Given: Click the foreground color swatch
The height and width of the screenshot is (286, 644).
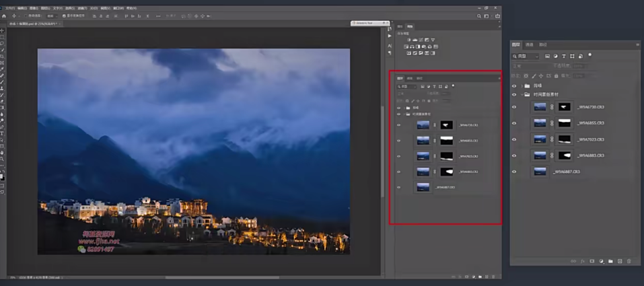Looking at the screenshot, I should click(x=2, y=176).
